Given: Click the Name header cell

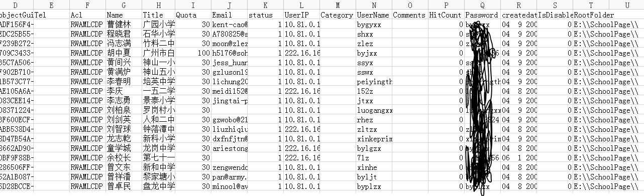Looking at the screenshot, I should [124, 15].
